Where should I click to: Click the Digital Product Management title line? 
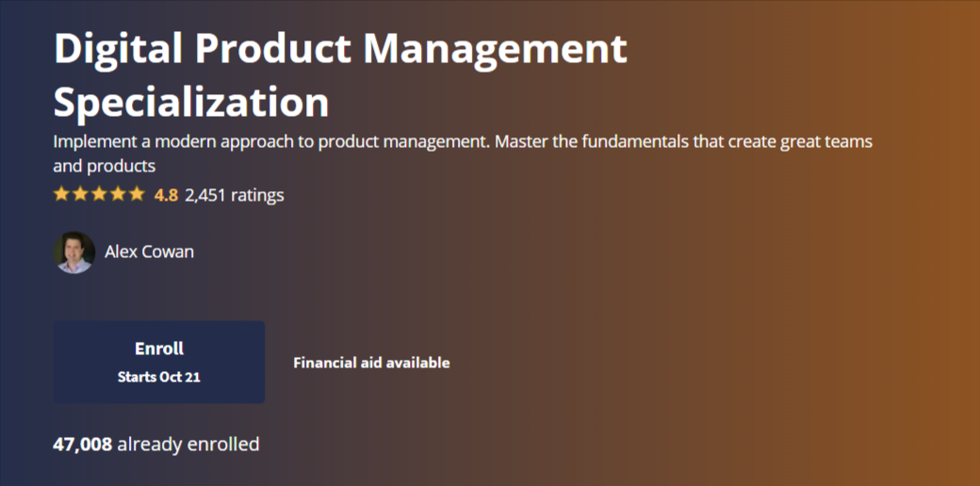pos(340,49)
